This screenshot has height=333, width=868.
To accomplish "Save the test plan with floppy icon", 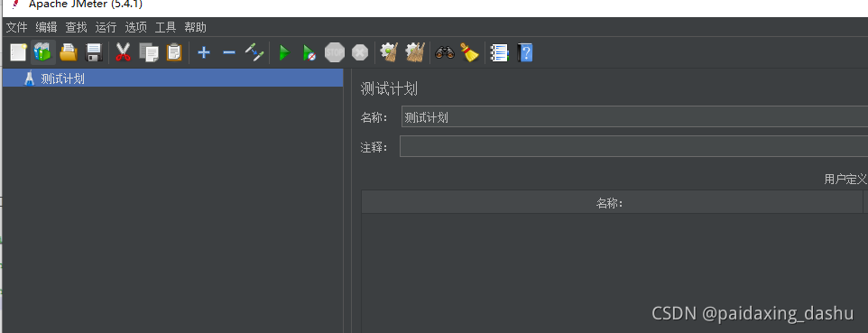I will click(x=94, y=53).
